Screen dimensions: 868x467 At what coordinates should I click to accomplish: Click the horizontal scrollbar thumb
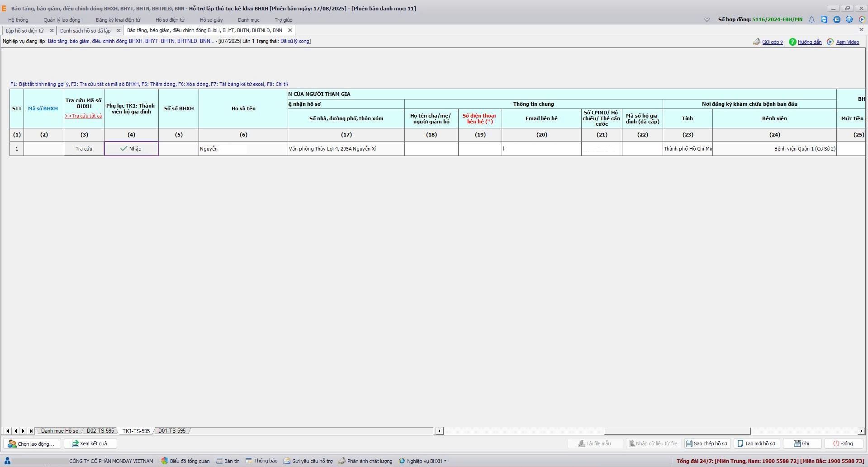(x=677, y=431)
